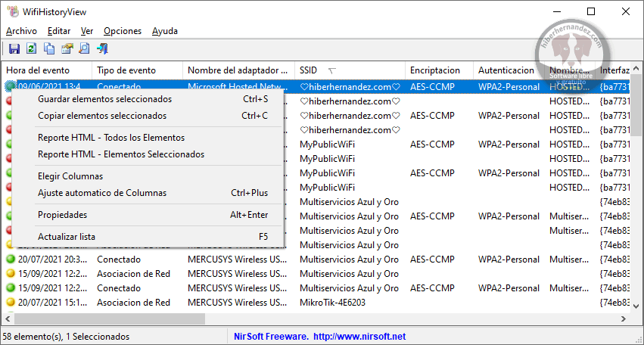Select Reporte HTML - Elementos Seleccionados
Image resolution: width=644 pixels, height=345 pixels.
pos(148,154)
